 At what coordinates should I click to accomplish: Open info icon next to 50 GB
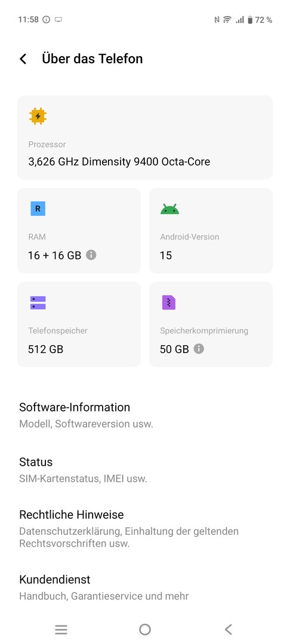(199, 349)
